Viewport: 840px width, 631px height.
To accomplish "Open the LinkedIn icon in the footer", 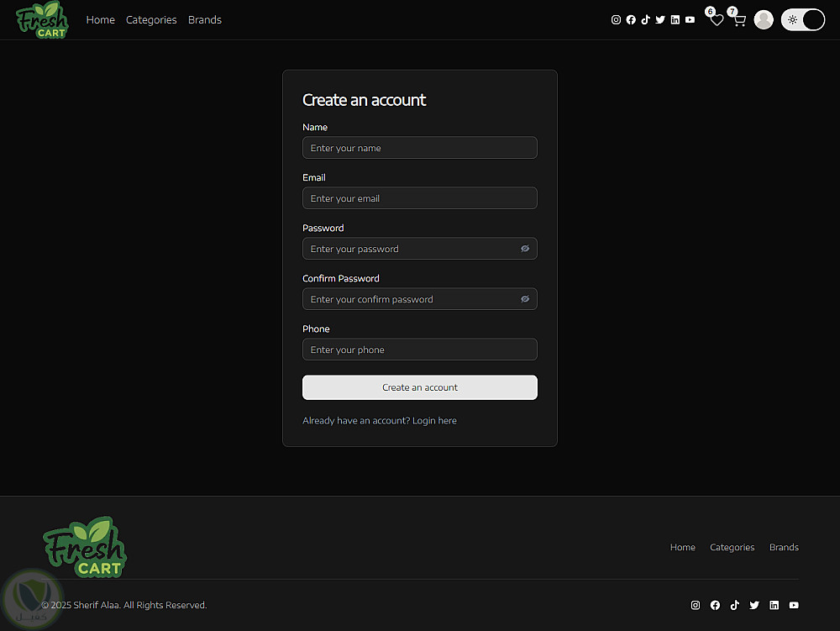I will point(774,605).
